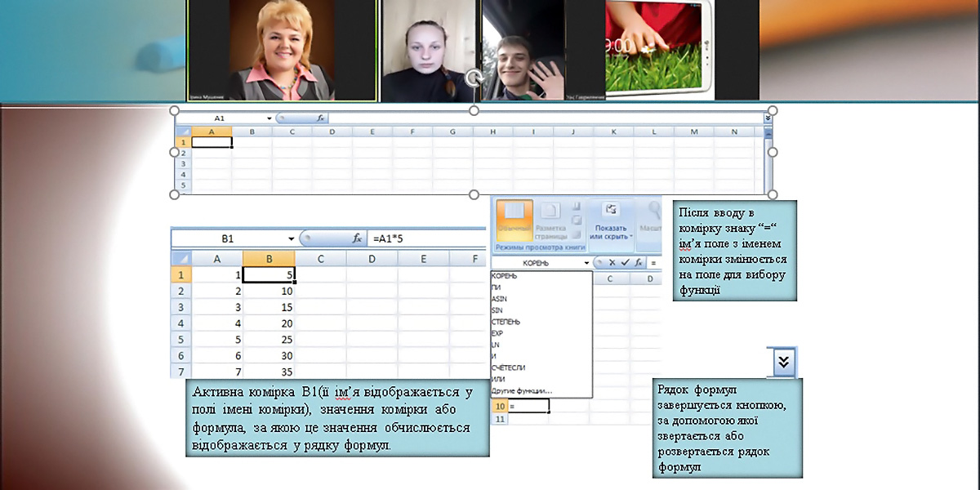This screenshot has width=980, height=490.
Task: Expand the B1 name box dropdown arrow
Action: (291, 238)
